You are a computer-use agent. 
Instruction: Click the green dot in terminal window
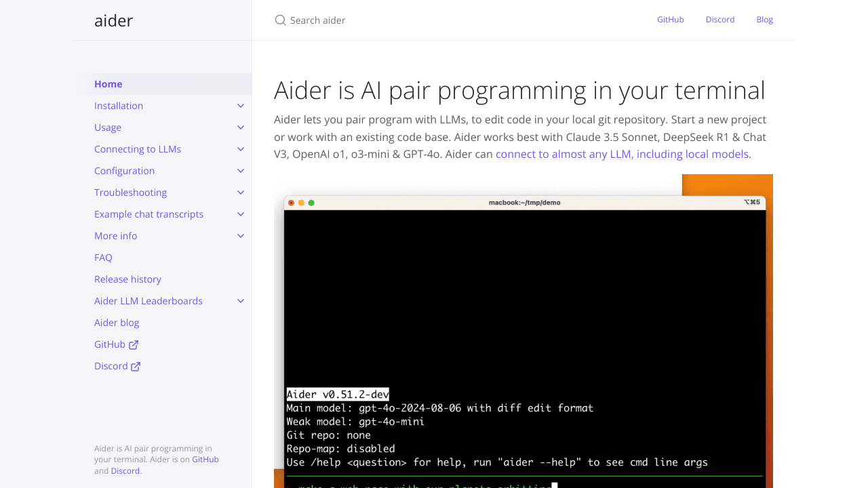point(311,203)
